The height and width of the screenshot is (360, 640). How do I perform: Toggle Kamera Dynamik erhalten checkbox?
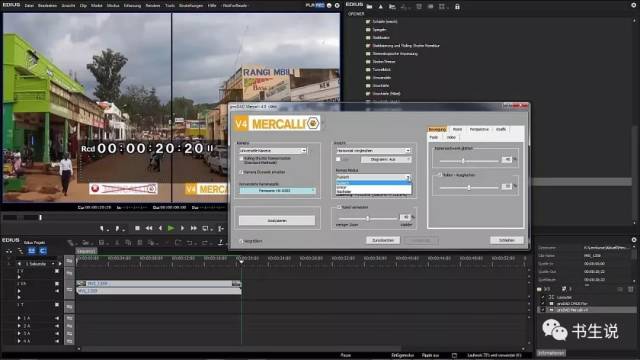click(x=241, y=172)
